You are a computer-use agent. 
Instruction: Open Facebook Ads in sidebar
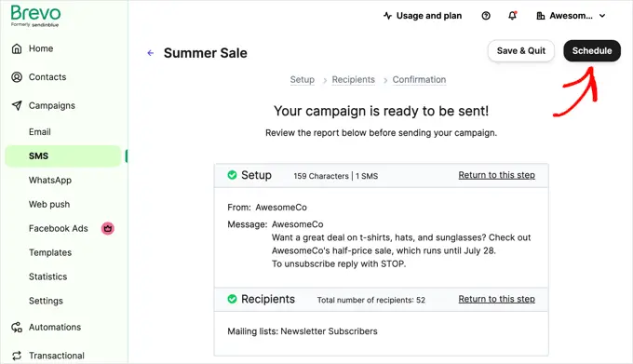pos(58,228)
